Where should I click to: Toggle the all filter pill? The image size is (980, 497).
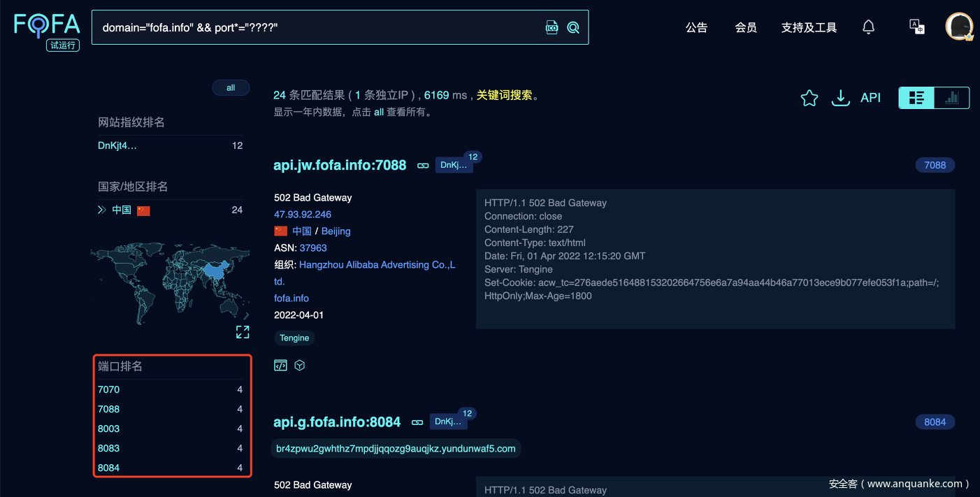tap(231, 87)
